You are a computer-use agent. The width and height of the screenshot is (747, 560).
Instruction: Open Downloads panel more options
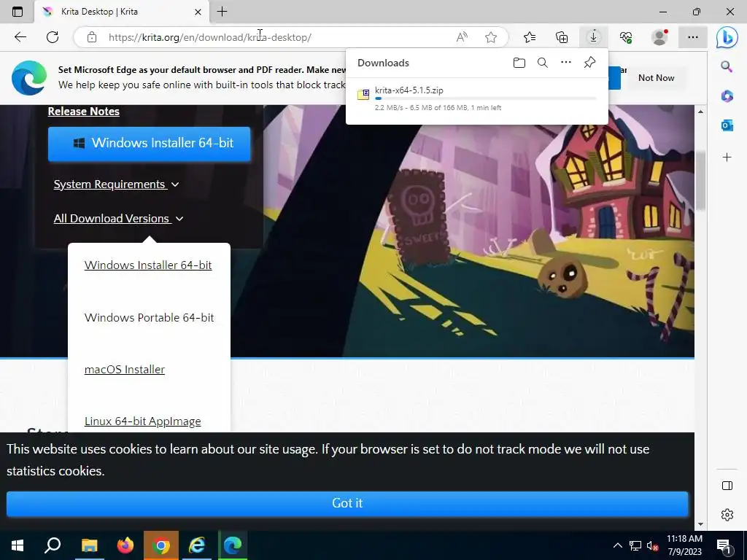[x=565, y=63]
